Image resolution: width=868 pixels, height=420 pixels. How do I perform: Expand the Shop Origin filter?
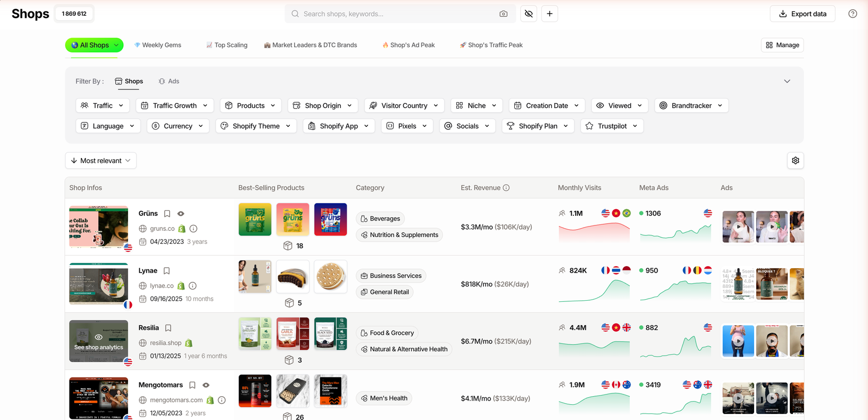coord(323,106)
